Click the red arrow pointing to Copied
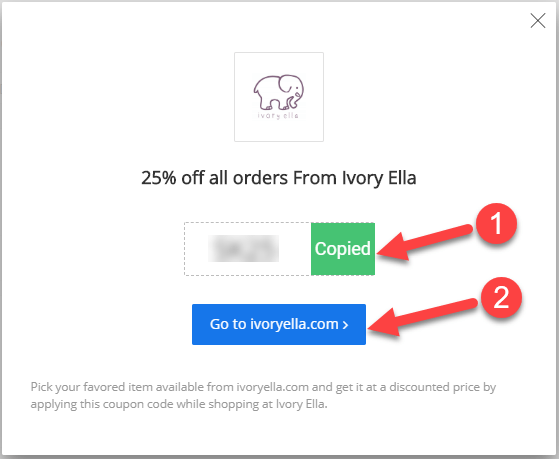This screenshot has height=459, width=559. [424, 242]
